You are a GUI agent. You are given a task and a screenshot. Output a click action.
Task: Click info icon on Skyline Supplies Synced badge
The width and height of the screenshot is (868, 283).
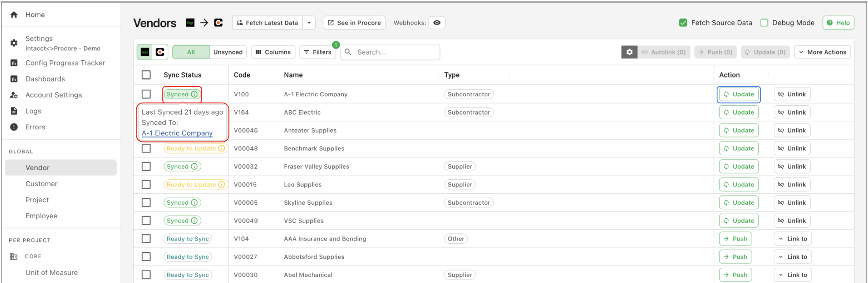click(x=194, y=202)
